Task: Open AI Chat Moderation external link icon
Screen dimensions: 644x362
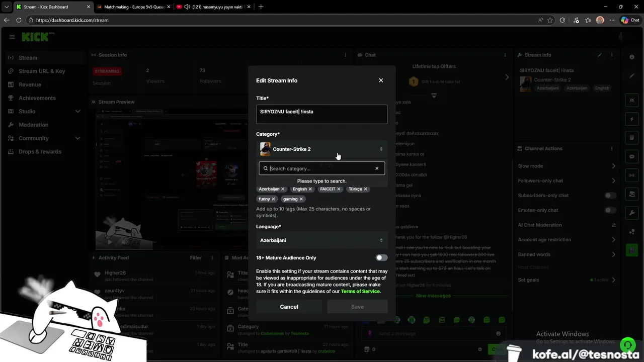Action: [613, 225]
